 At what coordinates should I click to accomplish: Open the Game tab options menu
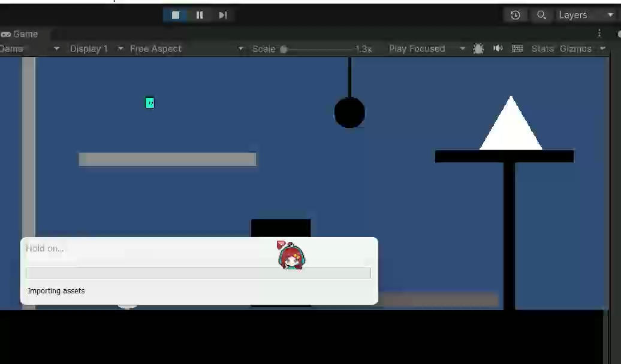click(x=599, y=34)
